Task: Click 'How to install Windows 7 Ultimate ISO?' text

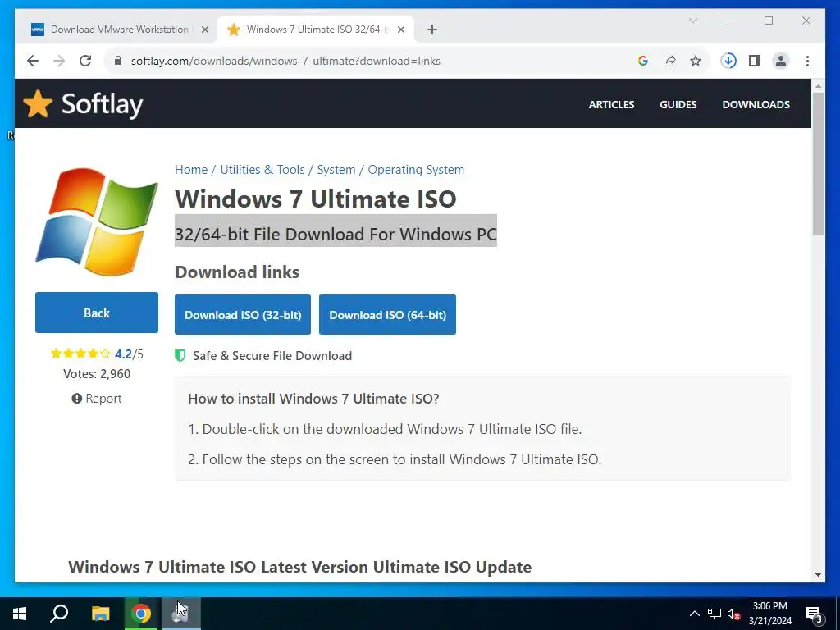Action: [x=313, y=399]
